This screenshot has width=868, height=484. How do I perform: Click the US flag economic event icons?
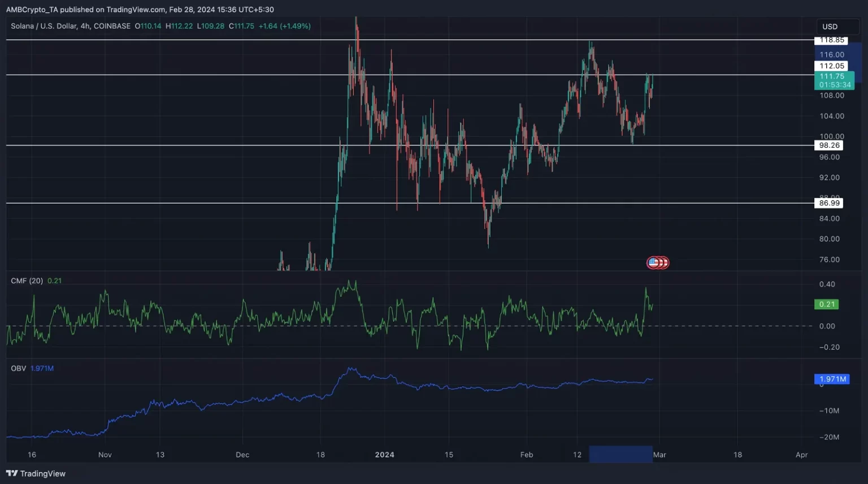pos(657,262)
